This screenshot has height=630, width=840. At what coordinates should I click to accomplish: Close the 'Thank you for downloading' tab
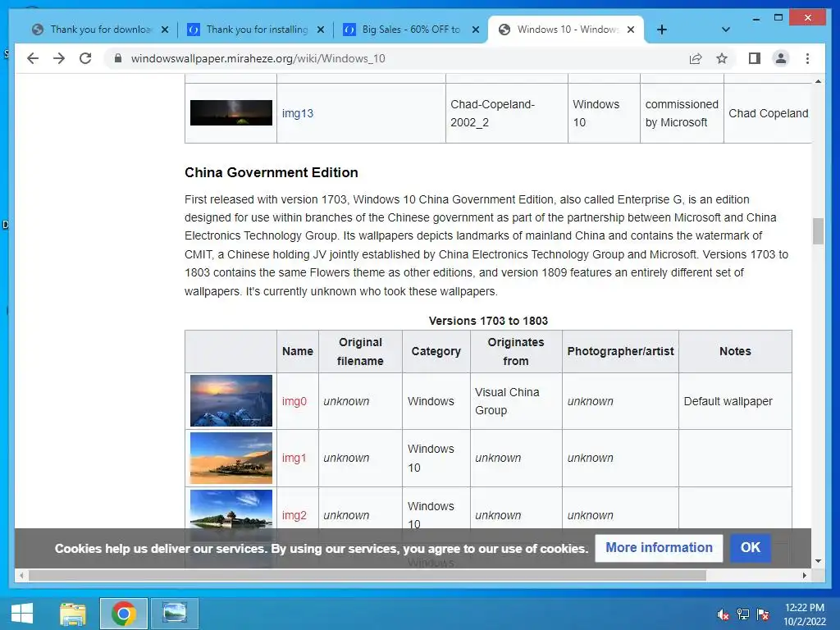pyautogui.click(x=165, y=30)
